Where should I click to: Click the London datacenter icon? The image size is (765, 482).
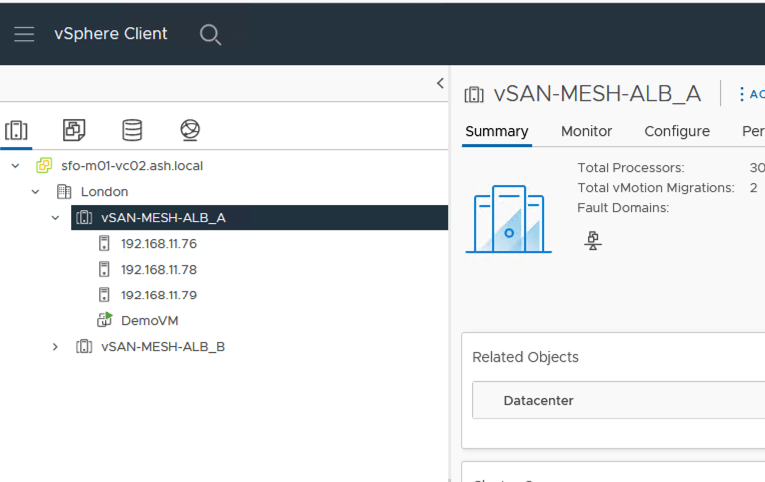pos(64,192)
